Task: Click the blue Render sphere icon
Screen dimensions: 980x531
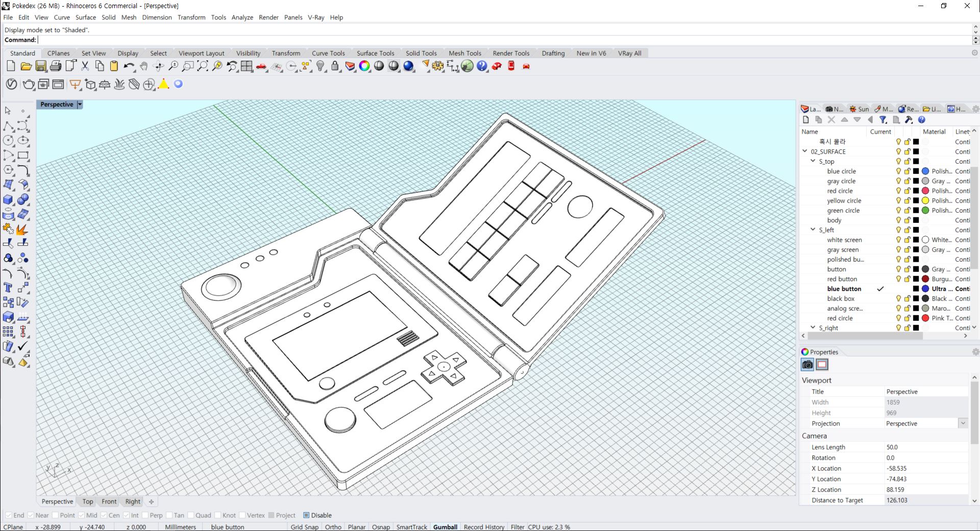Action: [x=408, y=66]
